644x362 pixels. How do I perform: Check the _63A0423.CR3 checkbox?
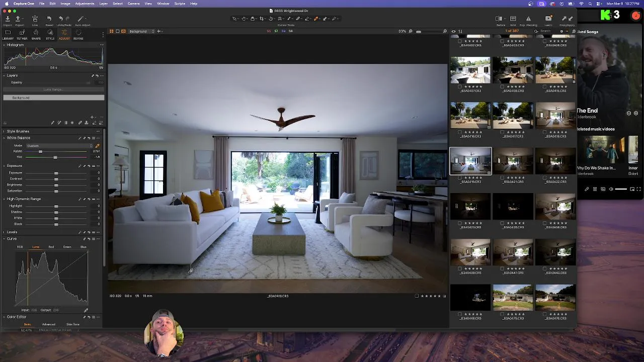pos(460,223)
